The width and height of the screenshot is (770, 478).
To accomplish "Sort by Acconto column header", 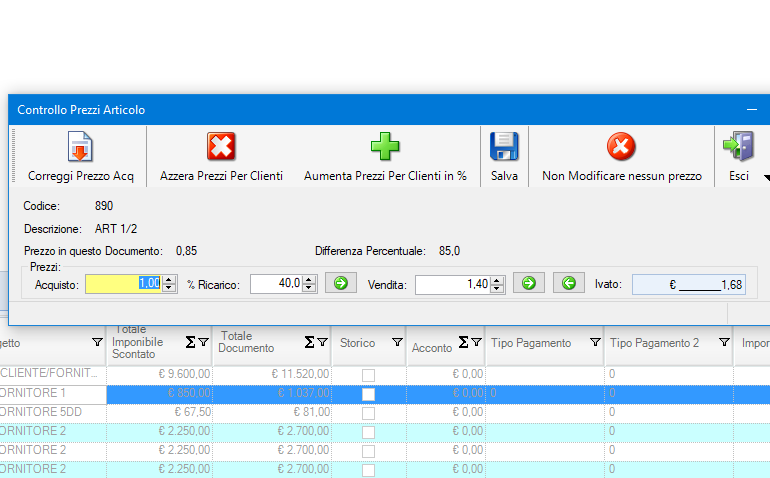I will tap(431, 347).
